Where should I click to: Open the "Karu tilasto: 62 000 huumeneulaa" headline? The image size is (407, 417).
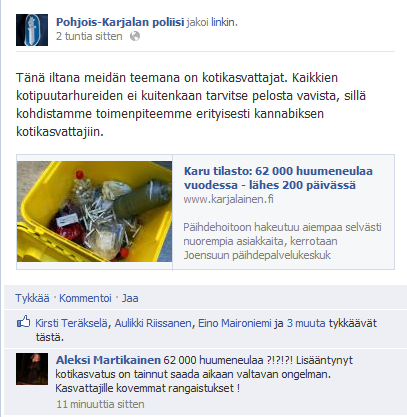(278, 178)
